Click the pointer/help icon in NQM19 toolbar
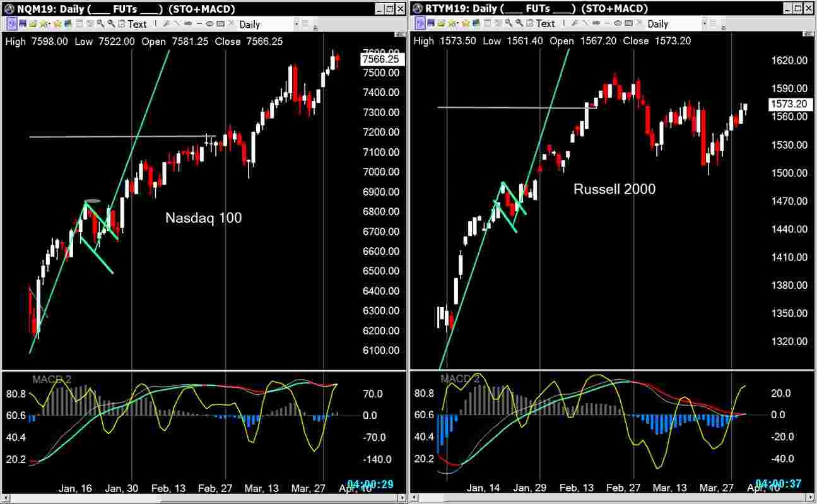The width and height of the screenshot is (817, 504). 11,24
